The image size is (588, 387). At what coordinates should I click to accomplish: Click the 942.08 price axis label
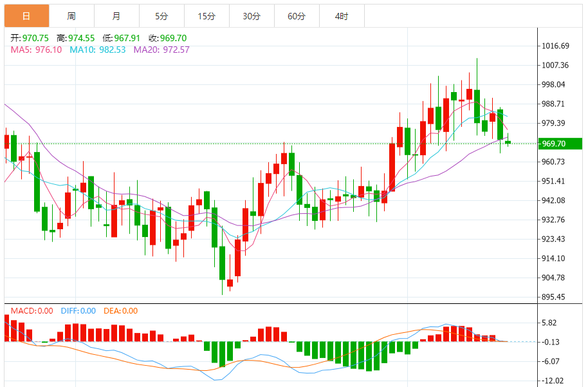click(x=553, y=200)
